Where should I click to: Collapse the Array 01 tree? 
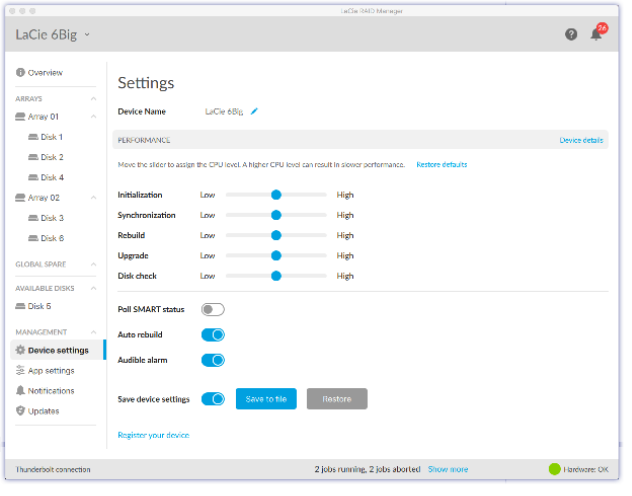tap(95, 118)
